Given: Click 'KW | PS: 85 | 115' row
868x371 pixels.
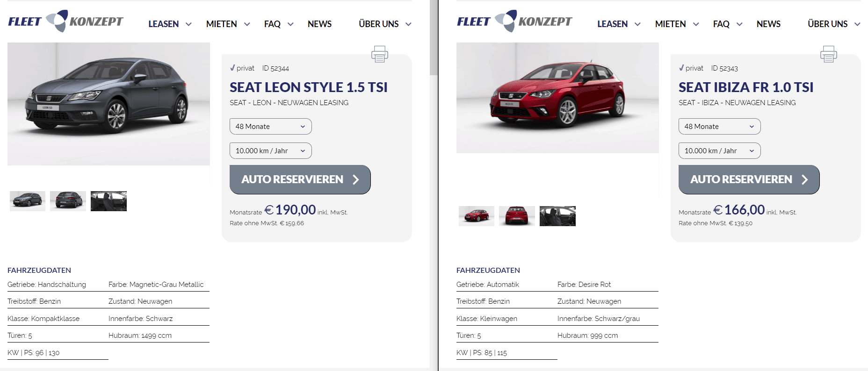Looking at the screenshot, I should tap(482, 353).
